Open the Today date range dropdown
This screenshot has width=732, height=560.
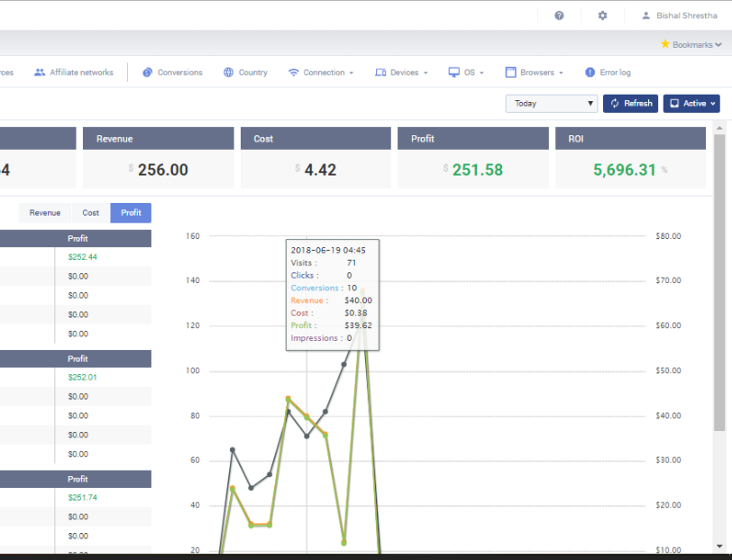551,104
